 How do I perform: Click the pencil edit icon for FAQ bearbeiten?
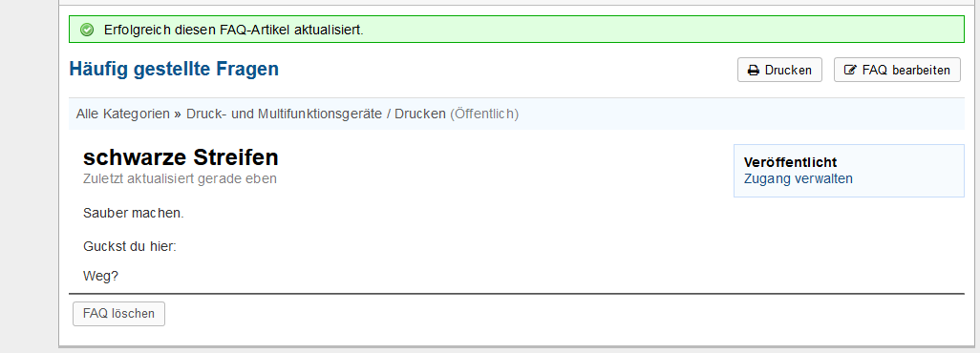click(850, 70)
